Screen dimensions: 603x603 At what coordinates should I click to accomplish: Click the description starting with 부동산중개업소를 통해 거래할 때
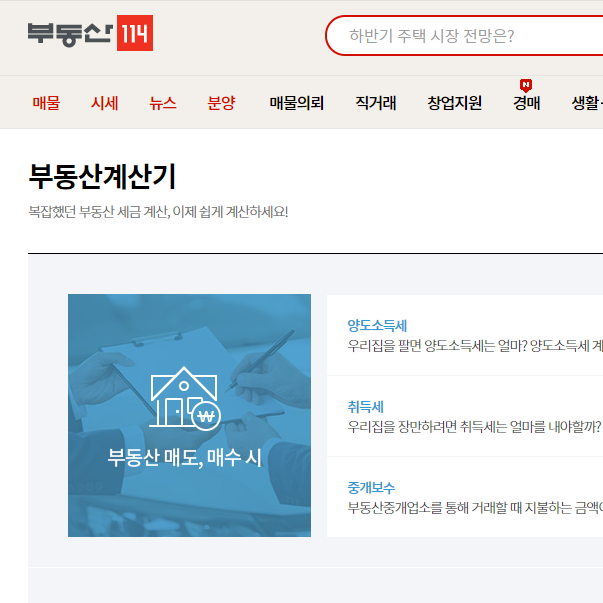[x=475, y=508]
